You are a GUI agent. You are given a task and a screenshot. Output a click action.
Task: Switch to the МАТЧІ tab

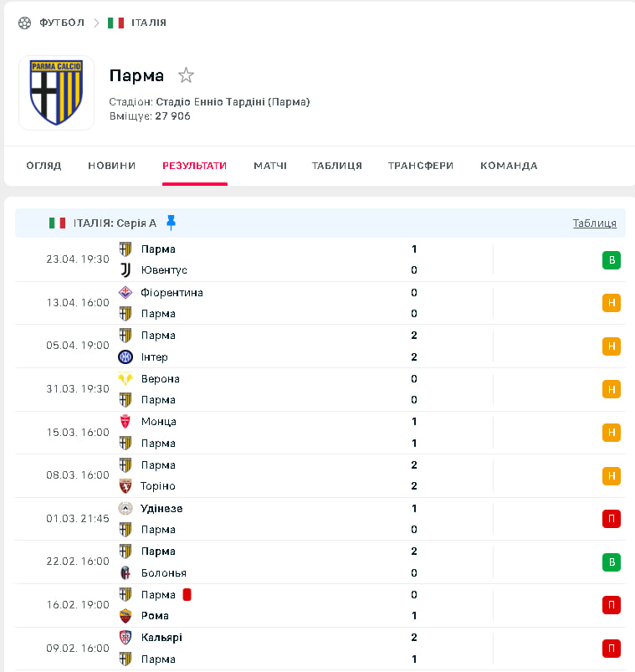(x=270, y=166)
